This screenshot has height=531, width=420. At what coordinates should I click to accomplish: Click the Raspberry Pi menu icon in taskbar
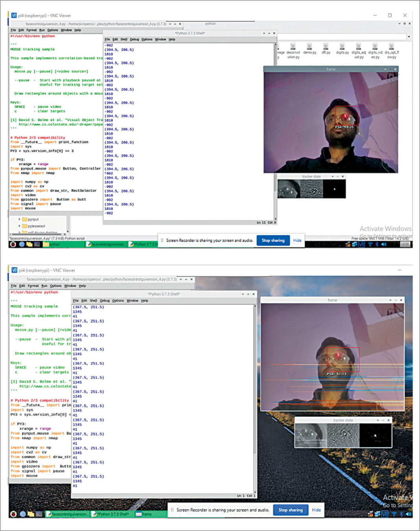13,244
